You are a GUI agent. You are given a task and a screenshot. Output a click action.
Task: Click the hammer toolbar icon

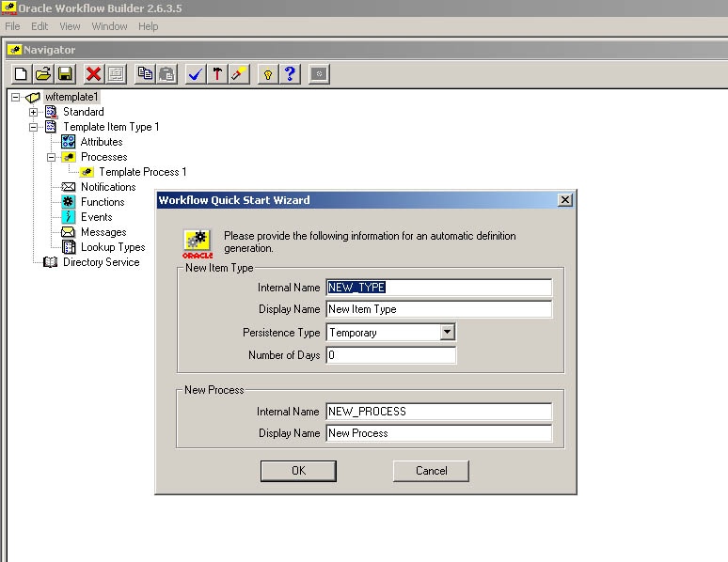pyautogui.click(x=217, y=74)
